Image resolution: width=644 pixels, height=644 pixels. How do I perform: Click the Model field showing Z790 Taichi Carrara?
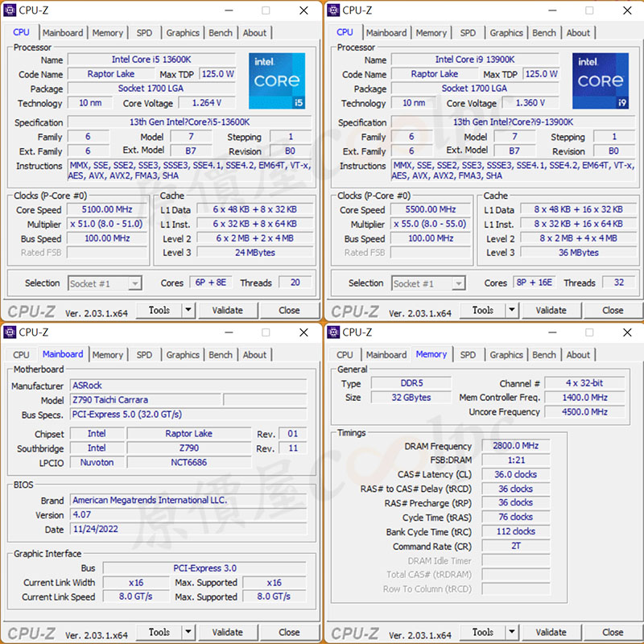point(146,400)
